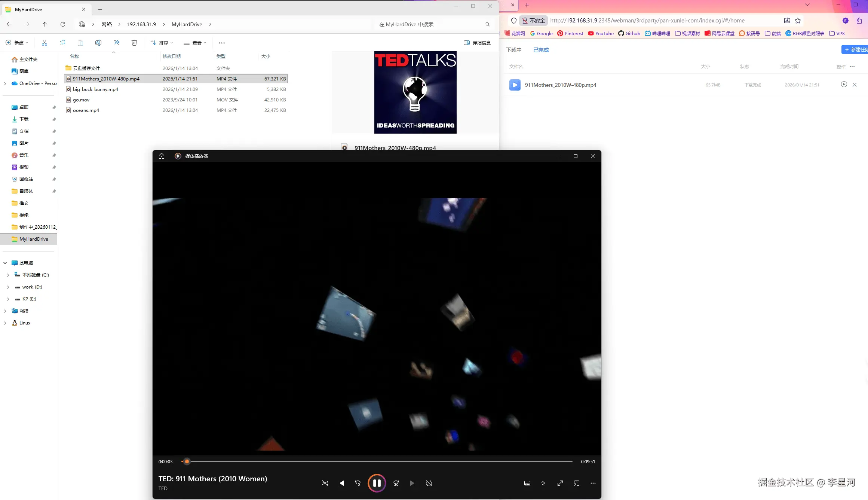This screenshot has height=500, width=868.
Task: Pause the video in media player
Action: [x=377, y=483]
